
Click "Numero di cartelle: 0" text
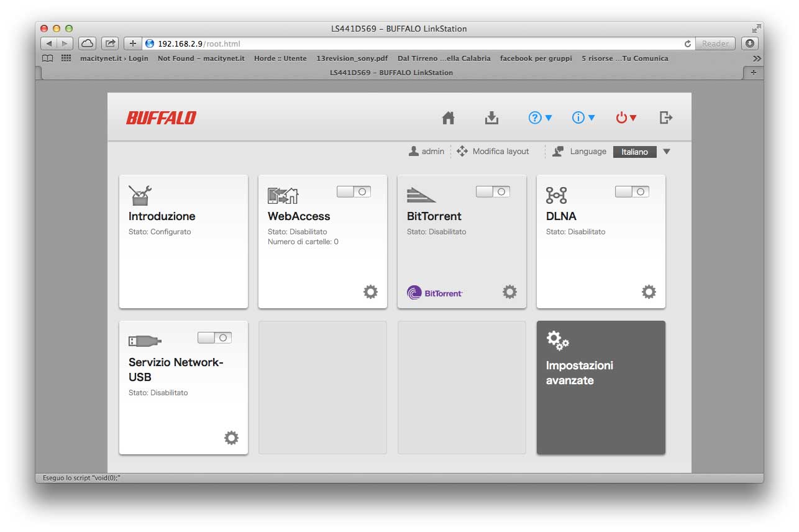303,242
